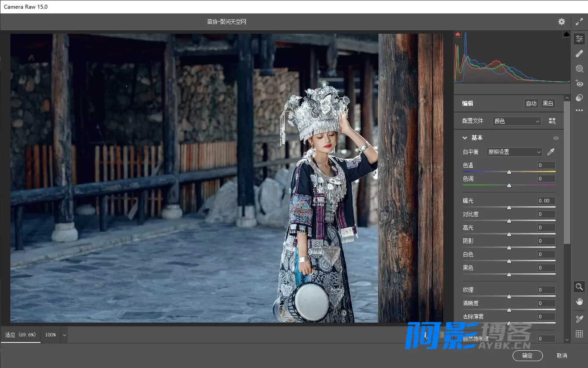This screenshot has width=588, height=368.
Task: Click the 黑色 value field
Action: click(547, 268)
